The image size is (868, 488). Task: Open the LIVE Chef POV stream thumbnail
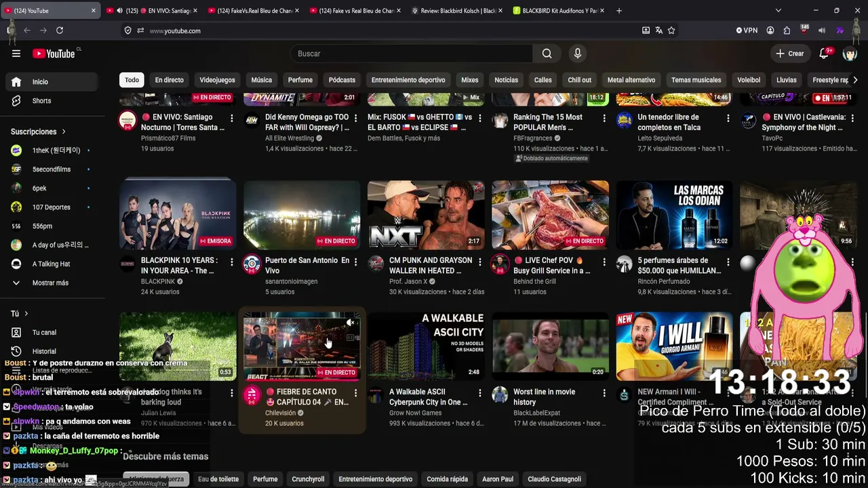coord(550,215)
